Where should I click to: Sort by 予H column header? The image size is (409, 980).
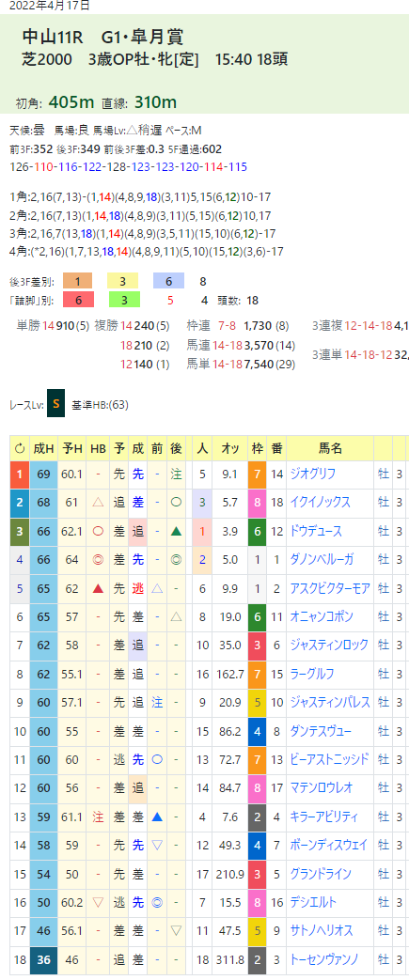coord(71,448)
